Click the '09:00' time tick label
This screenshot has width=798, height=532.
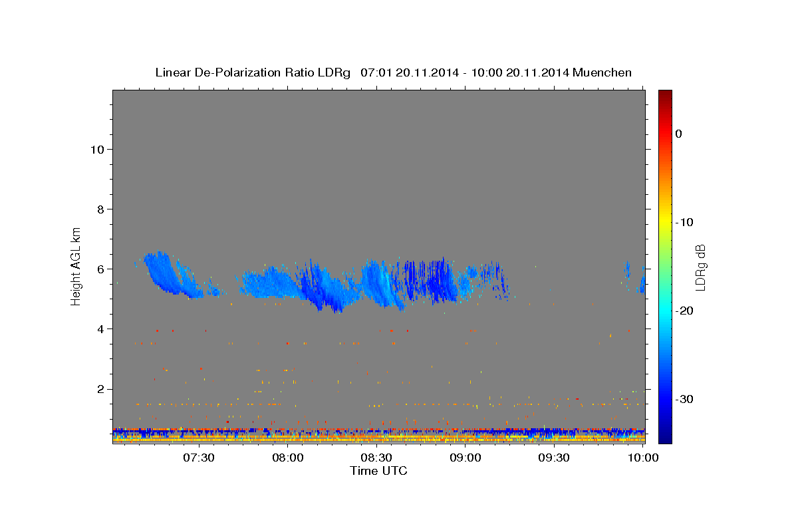(x=465, y=458)
